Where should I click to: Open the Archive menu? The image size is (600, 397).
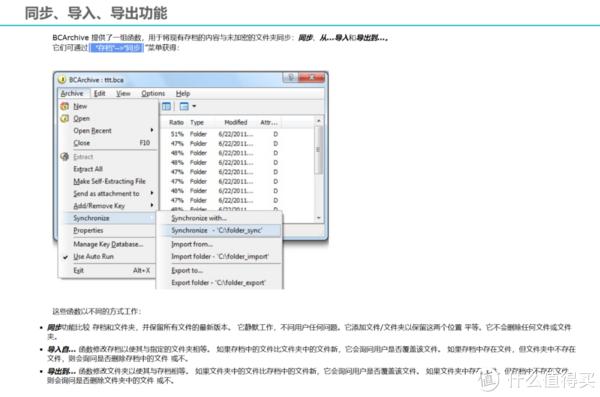(x=72, y=93)
